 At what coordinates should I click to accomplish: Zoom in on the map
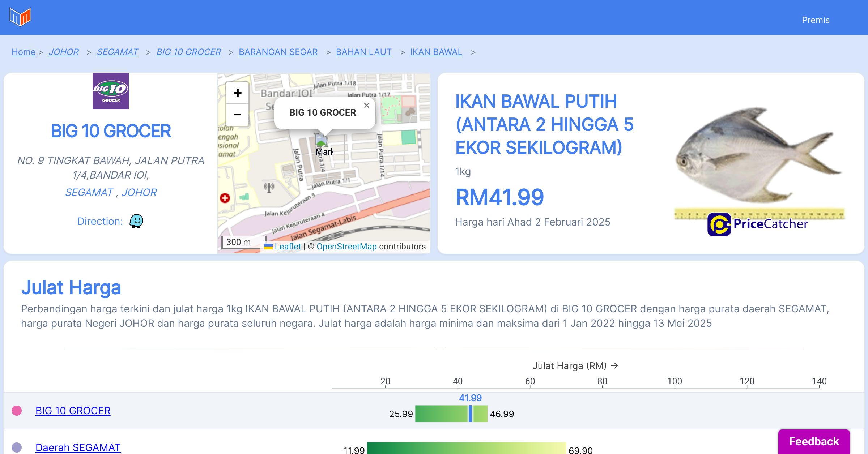pyautogui.click(x=237, y=93)
